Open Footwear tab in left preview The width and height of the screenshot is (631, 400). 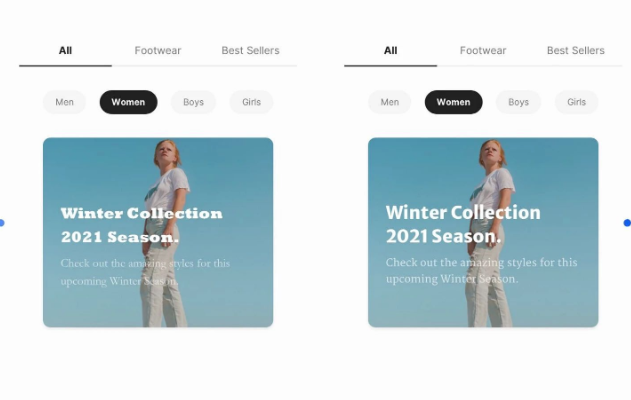(158, 51)
